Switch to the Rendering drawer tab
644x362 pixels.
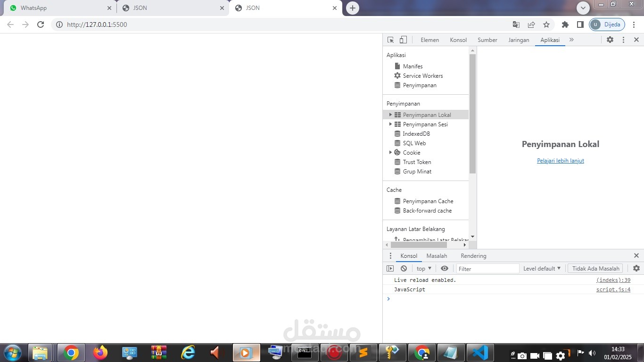click(x=473, y=256)
